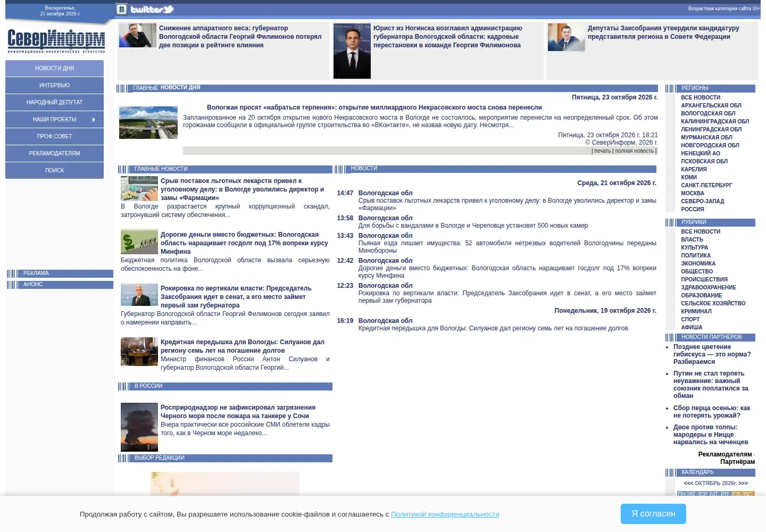Open headline about Некрасовского моста
766x532 pixels.
point(374,107)
